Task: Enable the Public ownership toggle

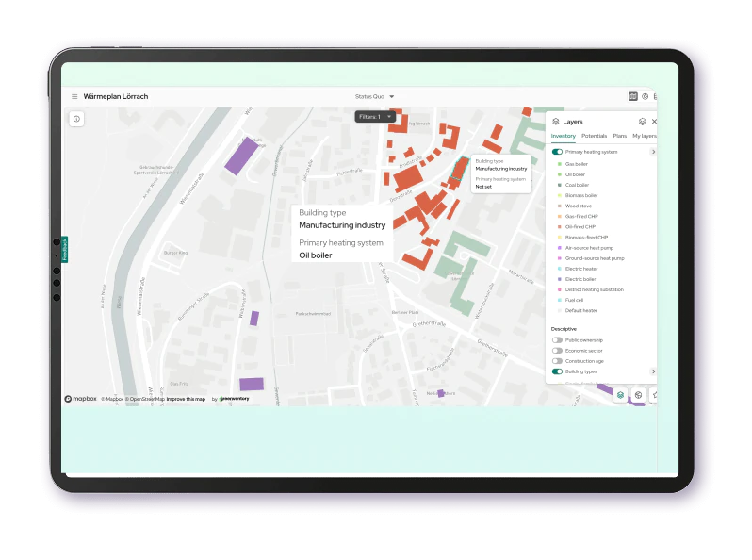Action: tap(557, 339)
